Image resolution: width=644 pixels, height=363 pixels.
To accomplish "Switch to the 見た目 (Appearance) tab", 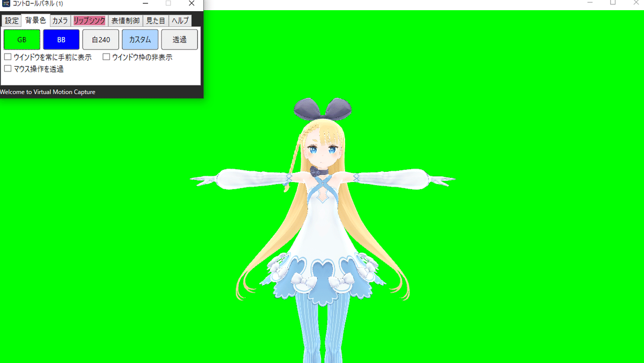I will point(155,20).
